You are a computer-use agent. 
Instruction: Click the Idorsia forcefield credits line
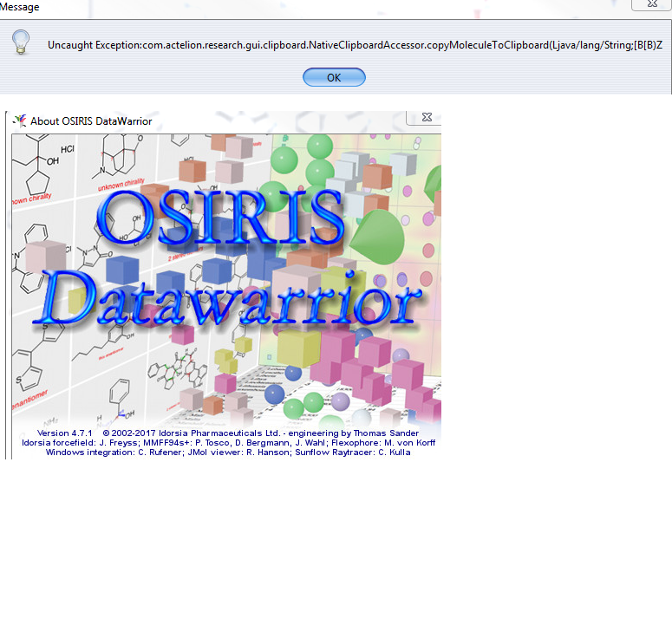[x=225, y=442]
